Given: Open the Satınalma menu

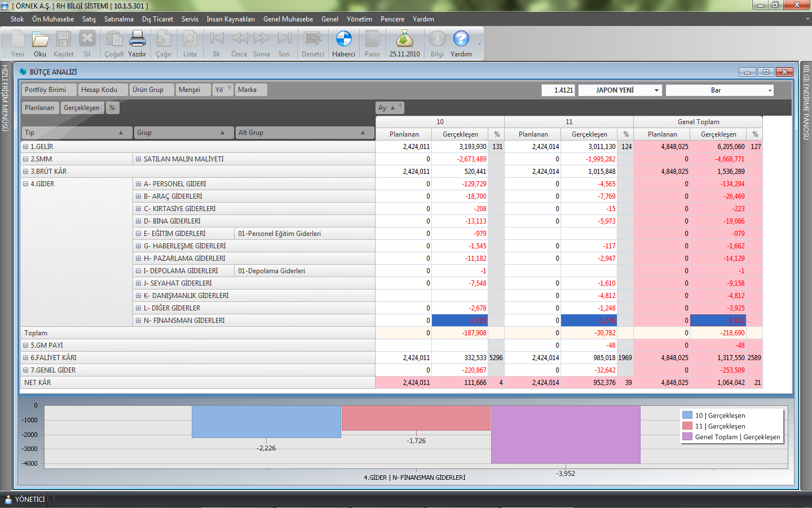Looking at the screenshot, I should pyautogui.click(x=118, y=19).
